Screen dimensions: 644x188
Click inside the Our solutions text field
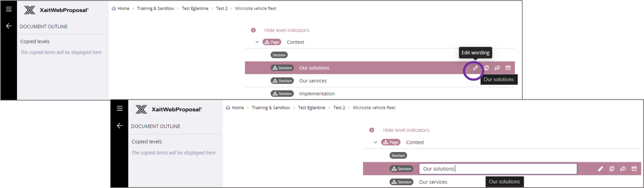(498, 169)
